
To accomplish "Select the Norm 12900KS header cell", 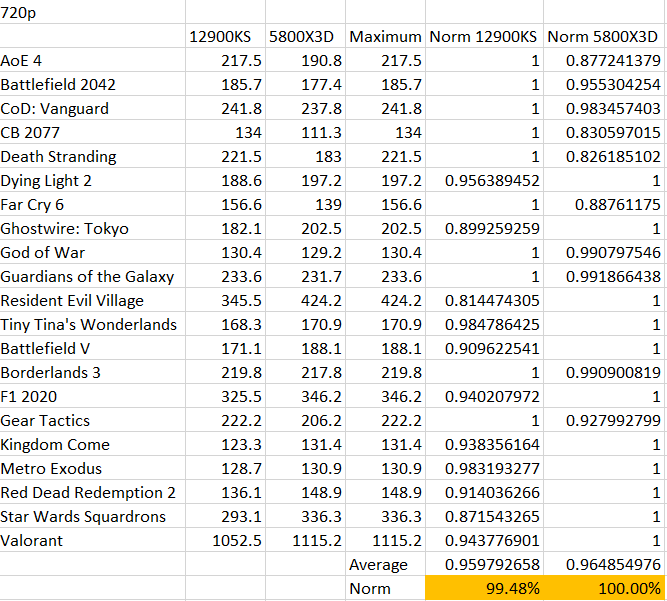I will tap(484, 36).
